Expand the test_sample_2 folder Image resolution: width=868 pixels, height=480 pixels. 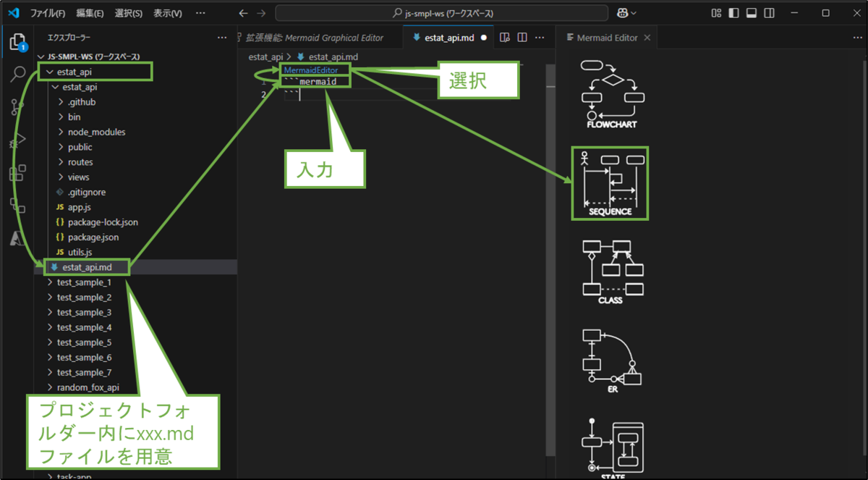[x=84, y=298]
